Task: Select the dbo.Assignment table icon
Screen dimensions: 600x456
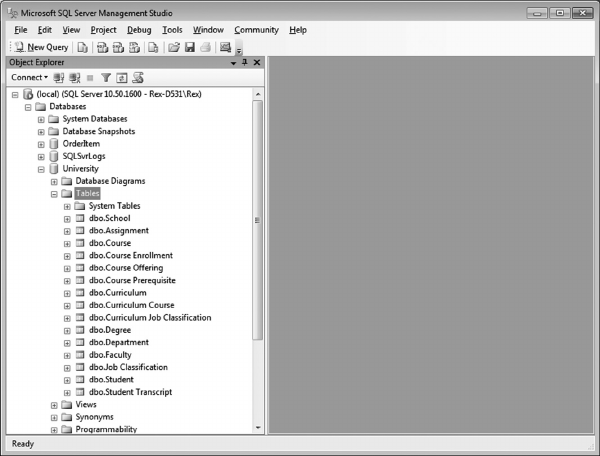Action: pos(80,231)
